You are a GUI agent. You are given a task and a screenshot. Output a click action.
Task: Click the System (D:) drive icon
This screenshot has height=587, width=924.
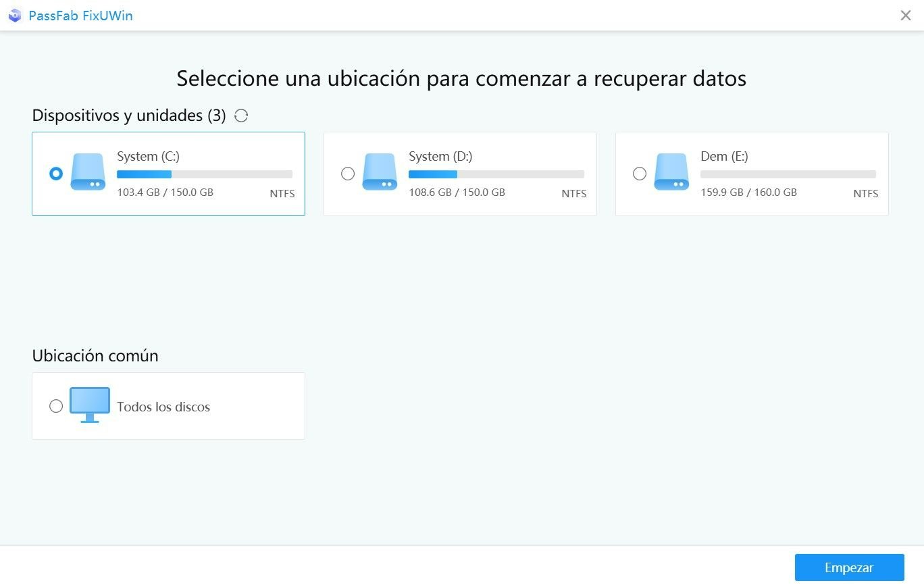click(x=380, y=172)
